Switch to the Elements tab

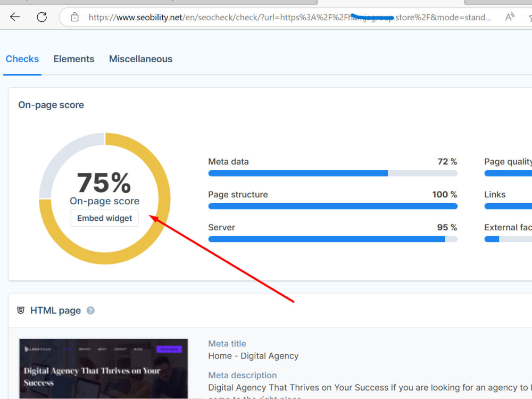[73, 59]
